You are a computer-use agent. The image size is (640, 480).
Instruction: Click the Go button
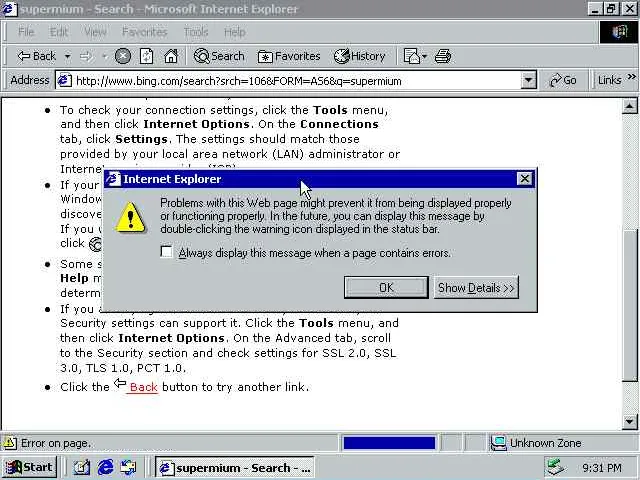563,80
